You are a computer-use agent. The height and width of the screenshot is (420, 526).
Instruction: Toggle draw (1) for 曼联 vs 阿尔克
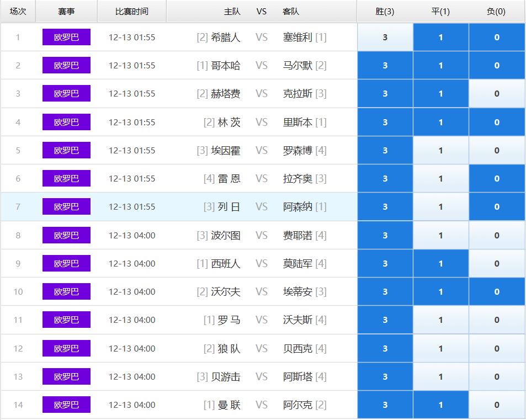(x=441, y=405)
